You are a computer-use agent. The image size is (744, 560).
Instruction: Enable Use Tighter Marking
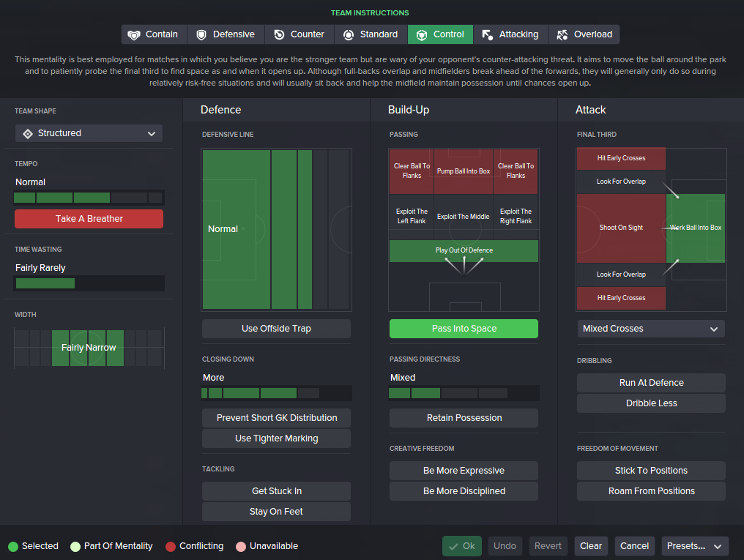(276, 438)
